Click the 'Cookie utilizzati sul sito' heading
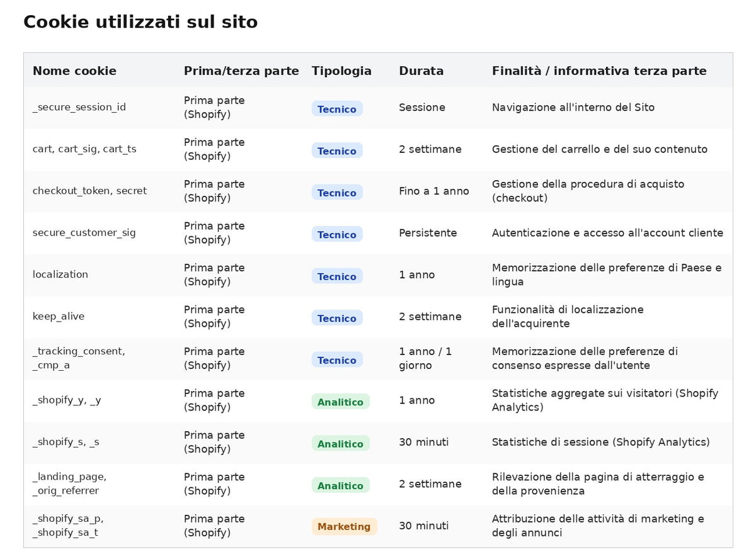 [140, 22]
